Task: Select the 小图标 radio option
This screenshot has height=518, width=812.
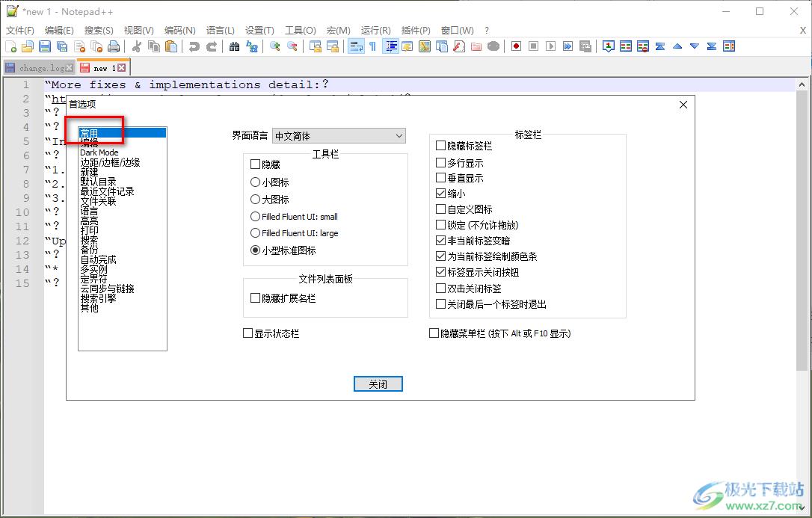Action: point(269,182)
